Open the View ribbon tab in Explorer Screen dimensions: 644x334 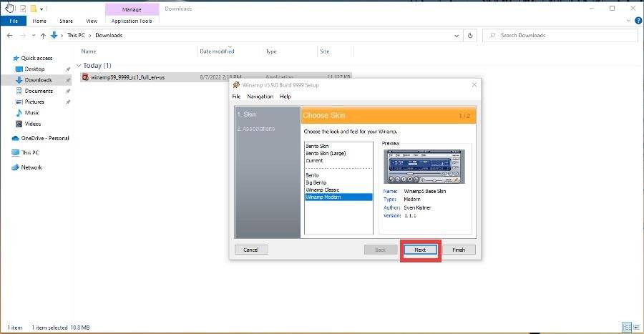92,21
